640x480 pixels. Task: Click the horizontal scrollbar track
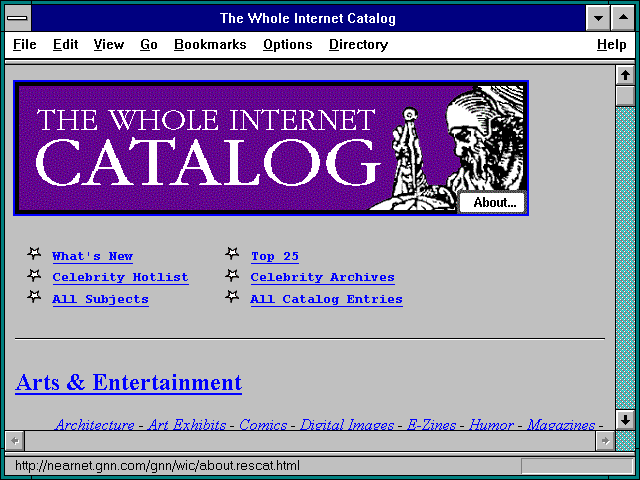pyautogui.click(x=310, y=441)
